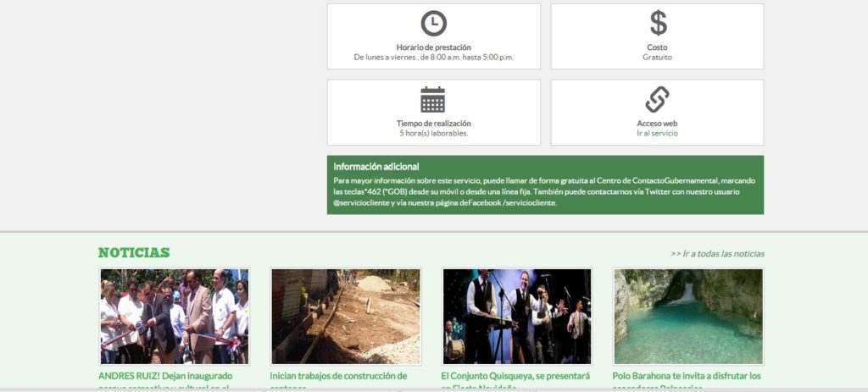Open the Polo Barahona river photo

pos(687,317)
